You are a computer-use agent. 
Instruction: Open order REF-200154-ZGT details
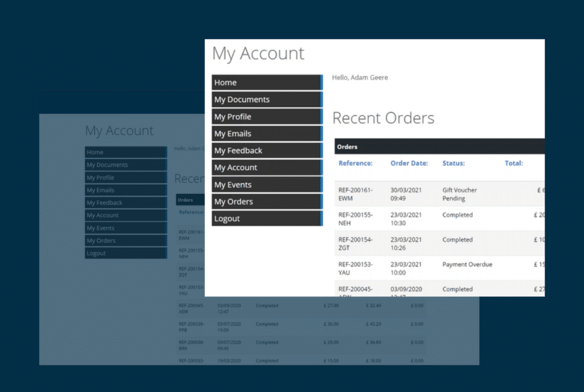click(x=356, y=243)
